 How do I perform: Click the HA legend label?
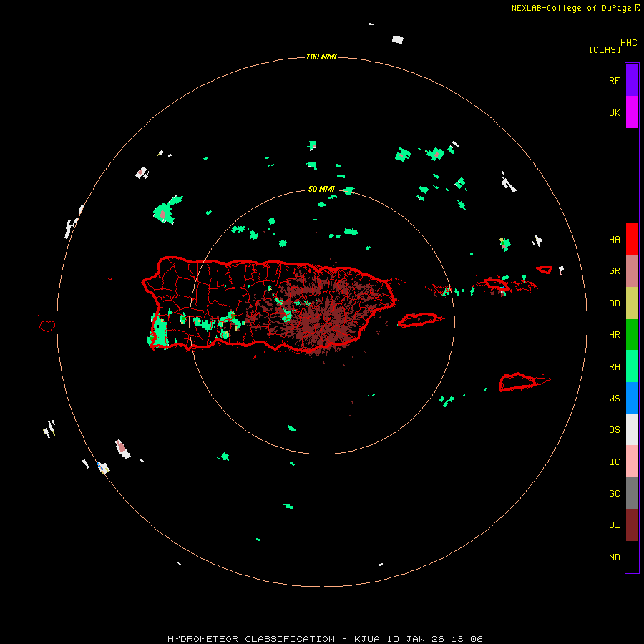point(614,239)
